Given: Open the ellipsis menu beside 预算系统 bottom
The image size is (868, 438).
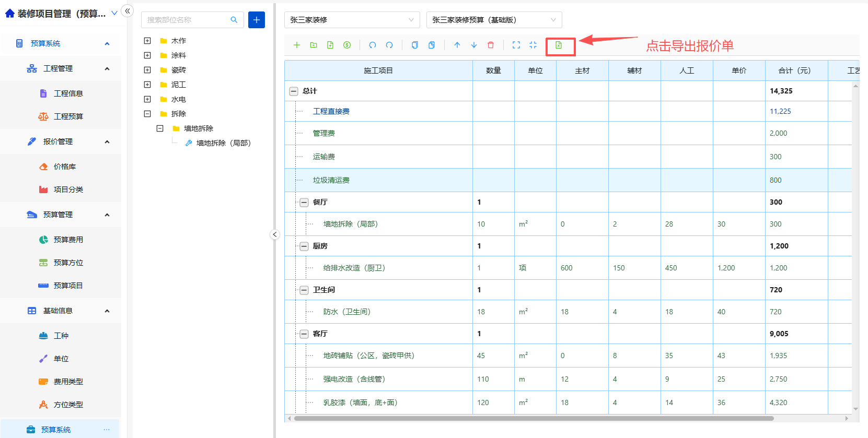Looking at the screenshot, I should [x=107, y=430].
